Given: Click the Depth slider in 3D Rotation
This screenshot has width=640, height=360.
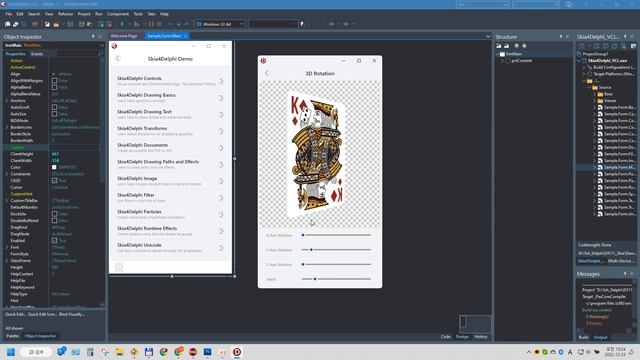Looking at the screenshot, I should tap(336, 279).
